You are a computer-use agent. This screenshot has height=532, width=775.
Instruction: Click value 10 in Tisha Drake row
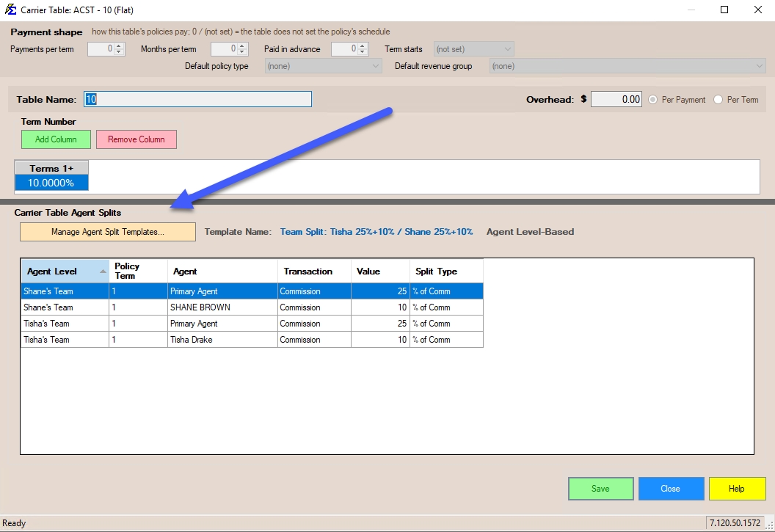[x=381, y=340]
